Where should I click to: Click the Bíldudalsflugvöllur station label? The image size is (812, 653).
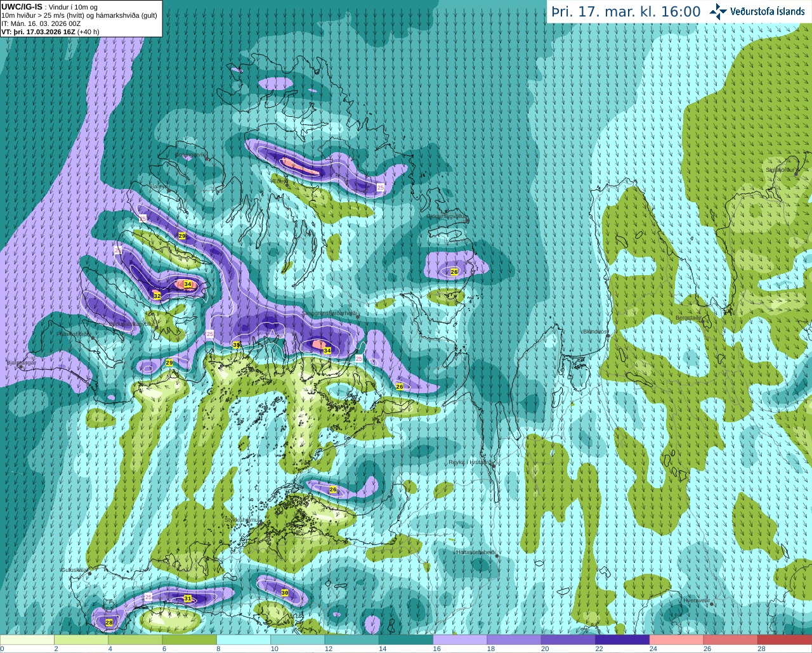click(131, 323)
